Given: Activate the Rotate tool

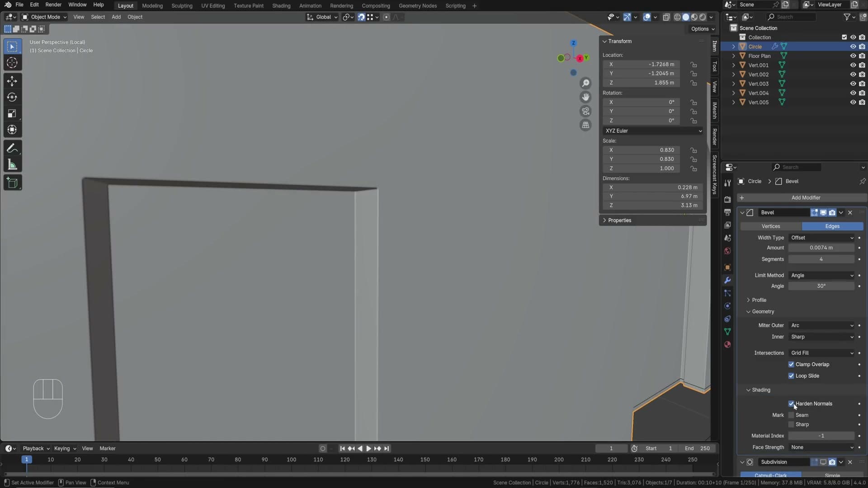Looking at the screenshot, I should (12, 97).
